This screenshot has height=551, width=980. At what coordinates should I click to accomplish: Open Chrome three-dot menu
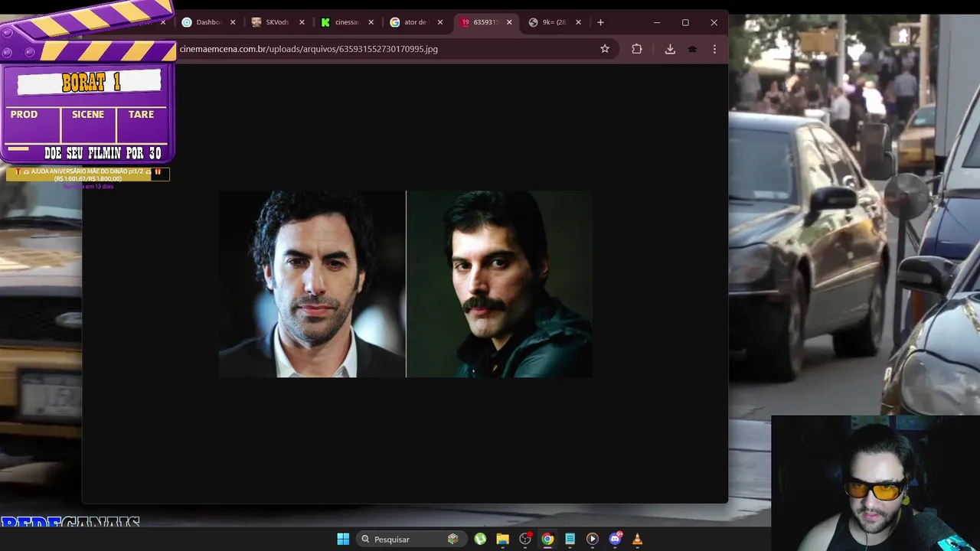click(714, 49)
